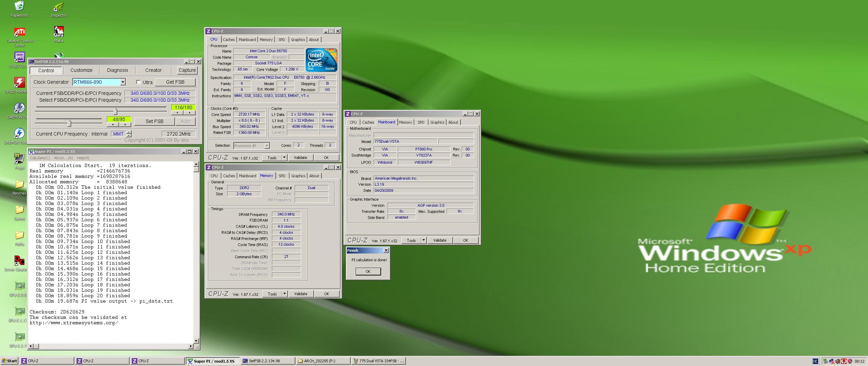The image size is (868, 366).
Task: Open the Benches folder on desktop
Action: click(19, 185)
